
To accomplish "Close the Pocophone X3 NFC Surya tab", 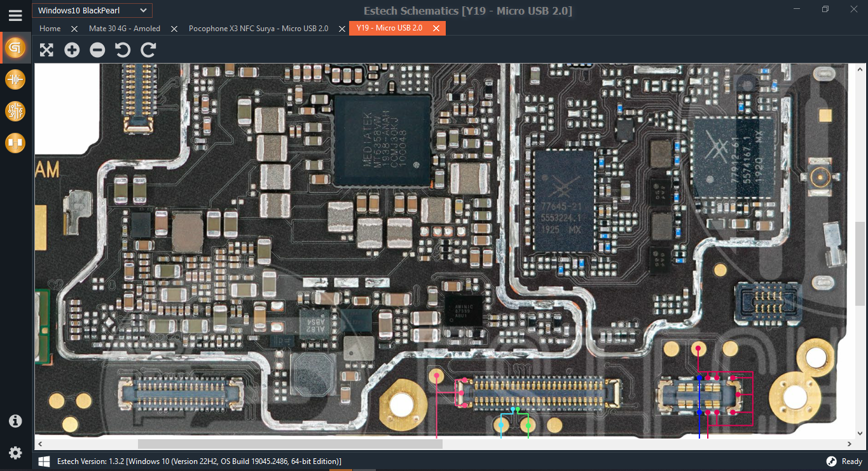I will pyautogui.click(x=342, y=29).
